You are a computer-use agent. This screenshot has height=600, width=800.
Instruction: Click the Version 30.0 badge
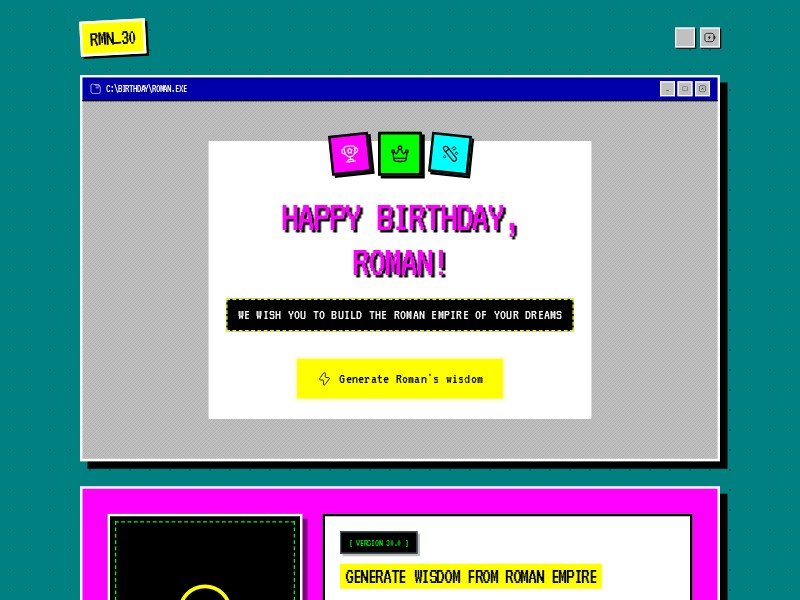point(379,543)
